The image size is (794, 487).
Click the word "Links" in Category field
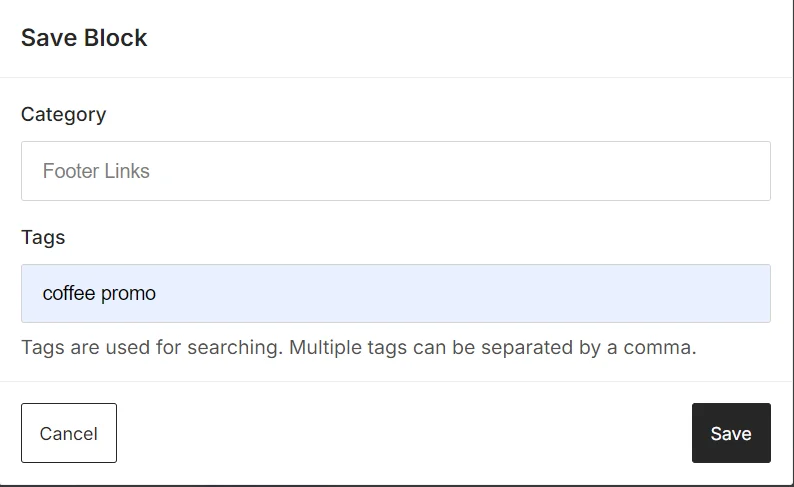click(x=126, y=171)
